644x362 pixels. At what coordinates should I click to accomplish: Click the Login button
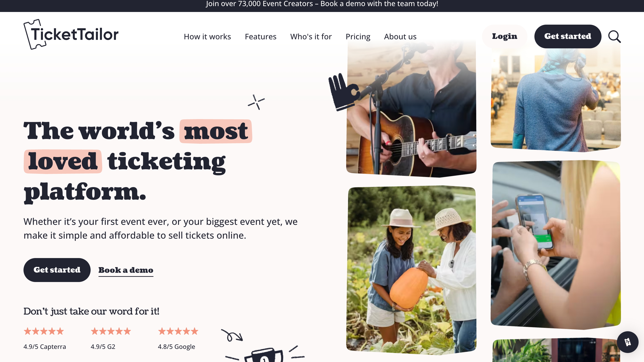click(x=505, y=37)
